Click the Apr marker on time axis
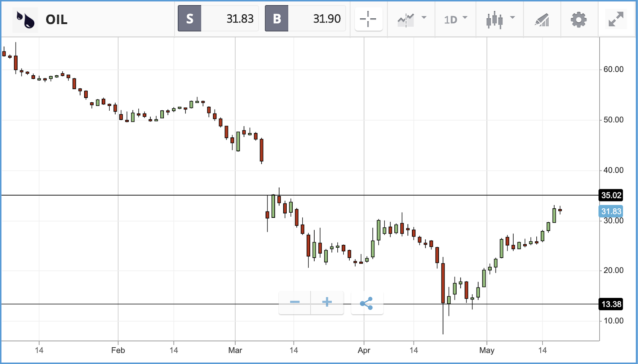Image resolution: width=638 pixels, height=364 pixels. (x=364, y=350)
